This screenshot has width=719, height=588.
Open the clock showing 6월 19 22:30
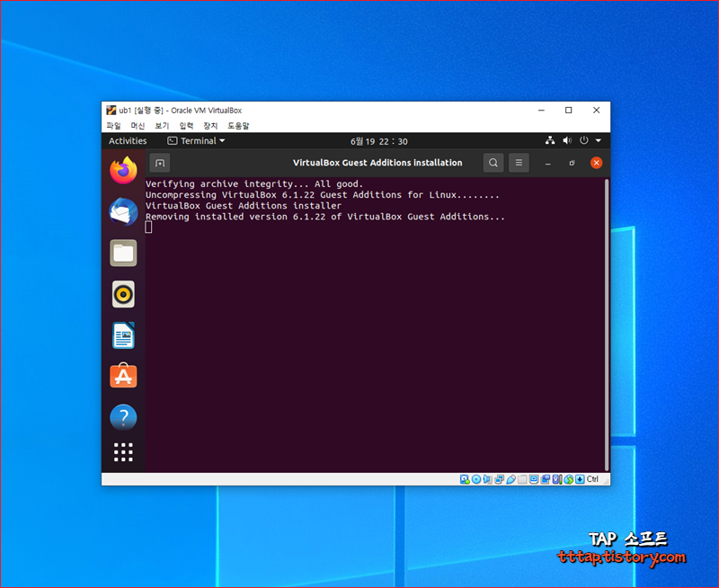(x=378, y=141)
